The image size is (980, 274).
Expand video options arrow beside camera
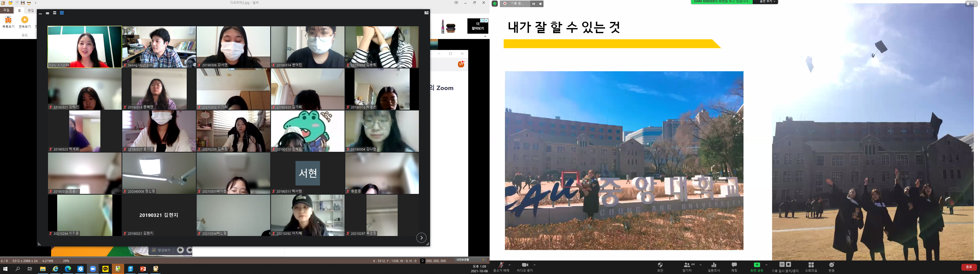[535, 265]
